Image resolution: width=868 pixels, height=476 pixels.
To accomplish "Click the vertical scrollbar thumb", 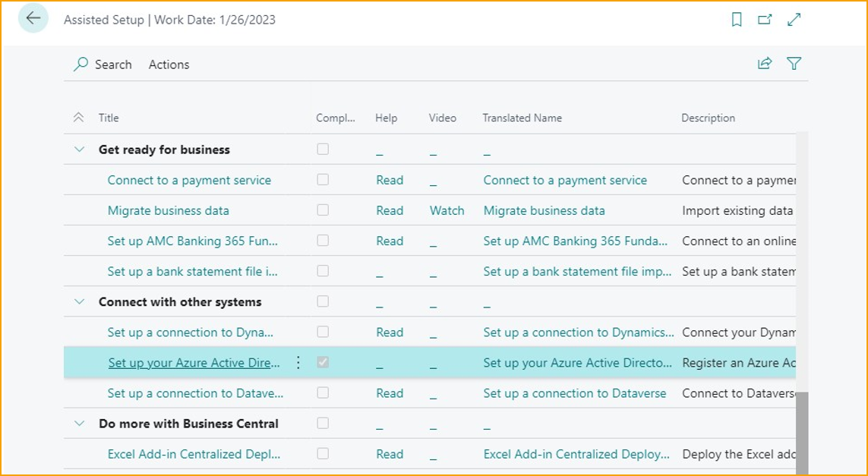I will click(802, 433).
